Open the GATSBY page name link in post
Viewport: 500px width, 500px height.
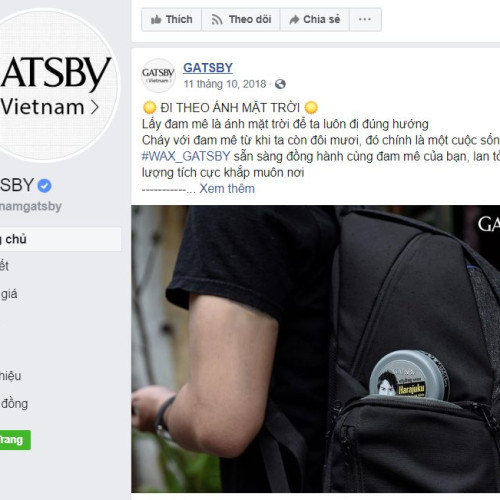(x=208, y=68)
